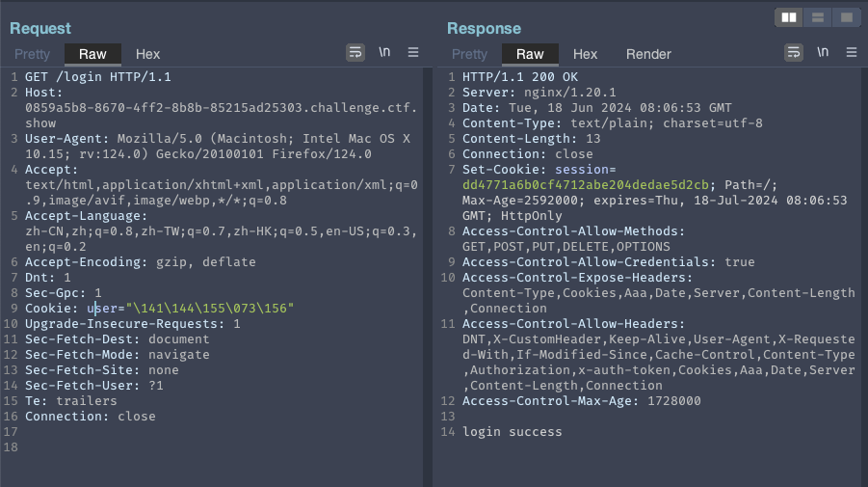
Task: Show non-printable characters (\n) in Request
Action: 384,53
